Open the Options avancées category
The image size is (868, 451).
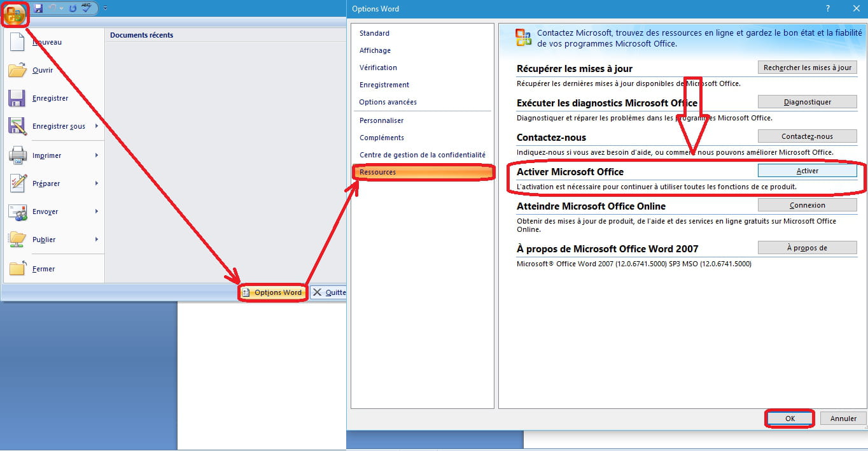(423, 102)
